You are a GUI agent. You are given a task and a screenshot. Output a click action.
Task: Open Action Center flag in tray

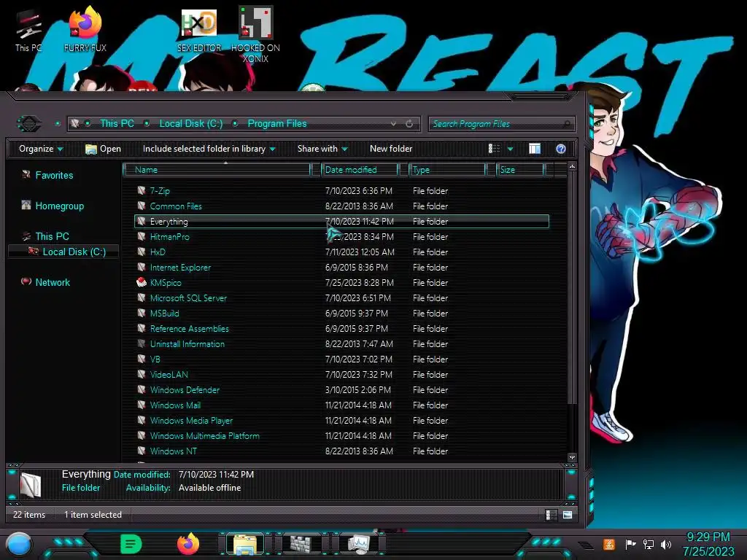coord(630,544)
